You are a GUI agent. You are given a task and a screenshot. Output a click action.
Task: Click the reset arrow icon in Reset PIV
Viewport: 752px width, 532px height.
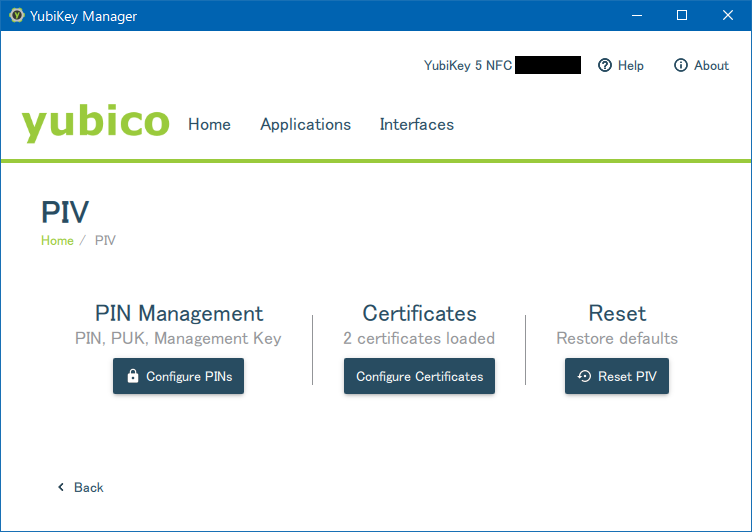(584, 376)
